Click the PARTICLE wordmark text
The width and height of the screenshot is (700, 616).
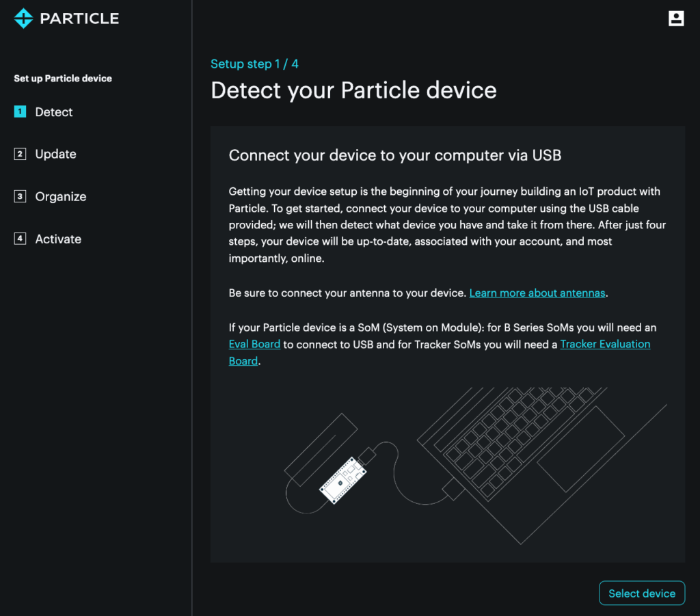coord(79,18)
